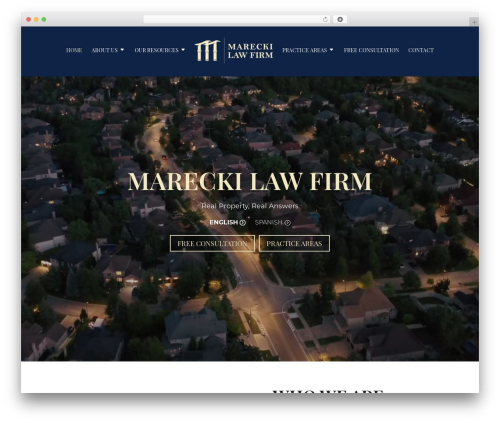Minimize the window with yellow button
The image size is (500, 423).
coord(36,20)
